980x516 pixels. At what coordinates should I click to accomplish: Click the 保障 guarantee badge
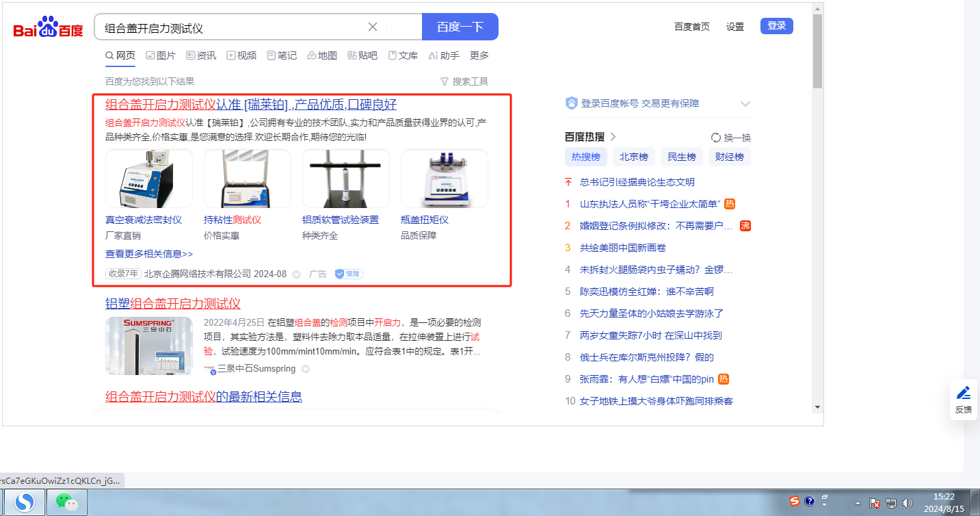(x=349, y=274)
